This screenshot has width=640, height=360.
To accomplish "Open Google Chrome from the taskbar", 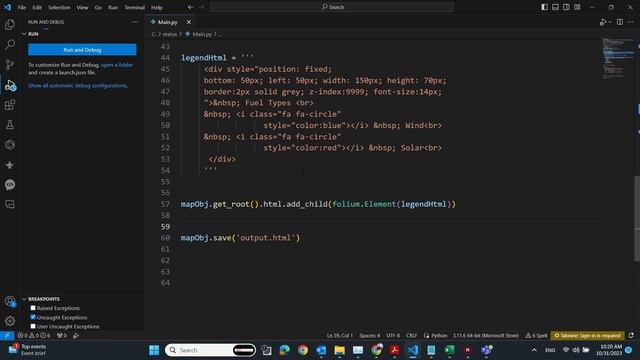I will [303, 350].
